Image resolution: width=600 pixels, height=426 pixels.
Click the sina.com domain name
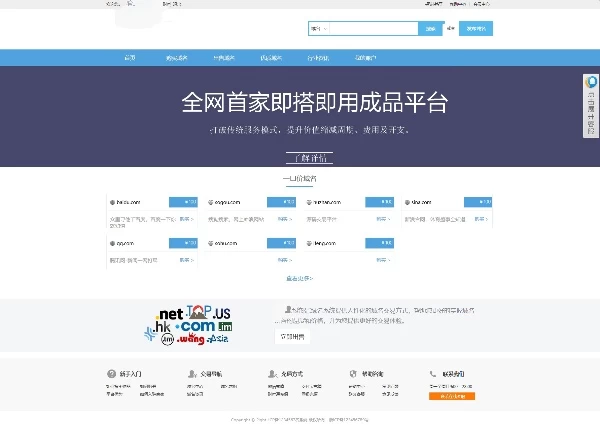[x=421, y=202]
